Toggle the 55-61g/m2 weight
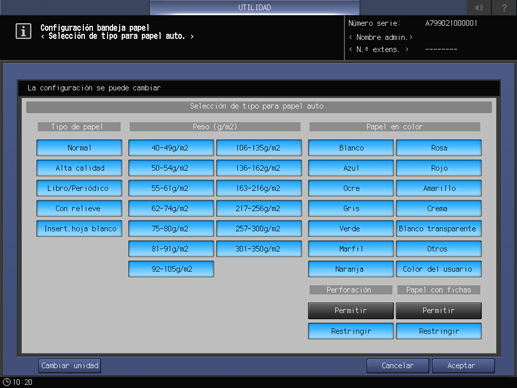Viewport: 517px width, 388px height. point(171,188)
